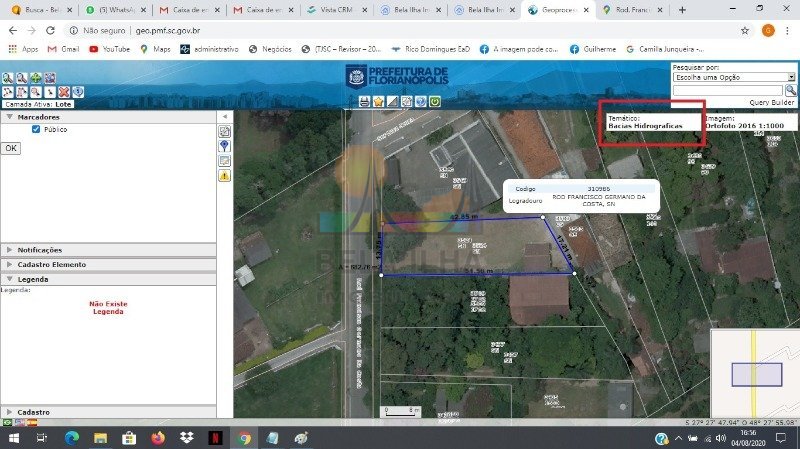800x449 pixels.
Task: Click the layers icon atop side strip
Action: point(224,131)
